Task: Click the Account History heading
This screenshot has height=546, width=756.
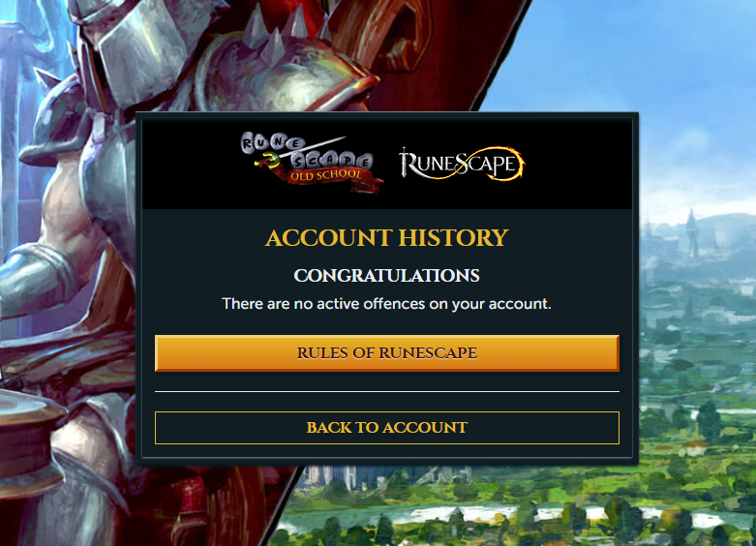Action: [x=386, y=238]
